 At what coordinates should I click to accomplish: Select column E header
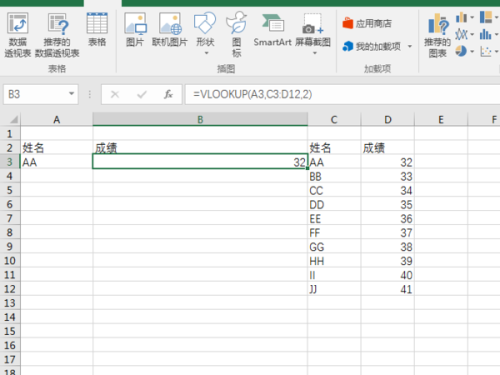[x=441, y=119]
